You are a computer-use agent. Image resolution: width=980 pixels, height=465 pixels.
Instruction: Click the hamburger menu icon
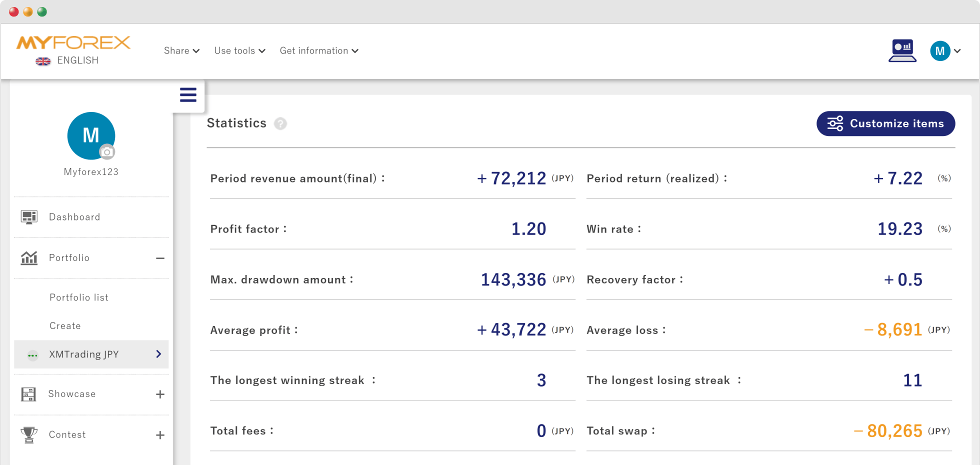click(x=188, y=95)
